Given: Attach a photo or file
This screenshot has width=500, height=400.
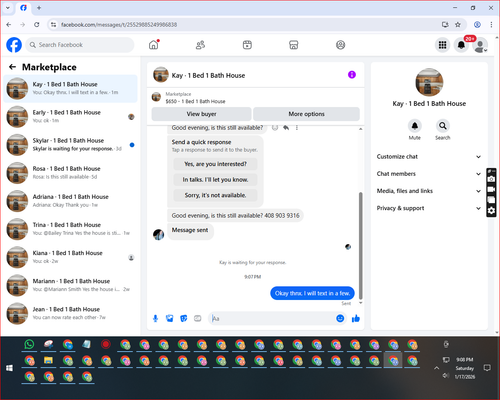Looking at the screenshot, I should click(x=170, y=319).
